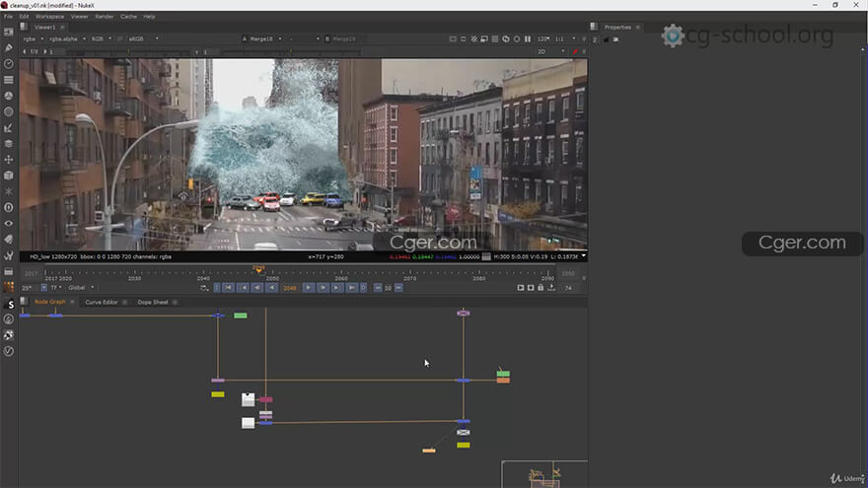Pause viewer updating with pause icon

(x=528, y=39)
